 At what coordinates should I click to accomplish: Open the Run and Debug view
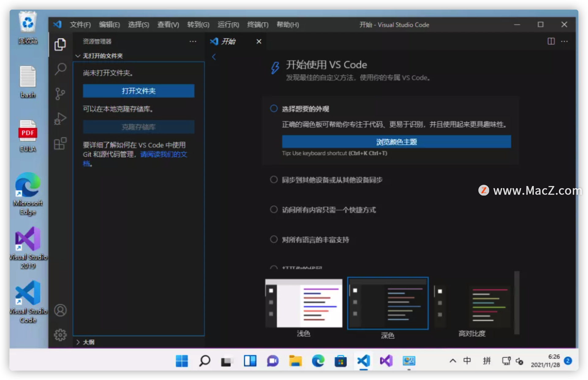[x=60, y=119]
